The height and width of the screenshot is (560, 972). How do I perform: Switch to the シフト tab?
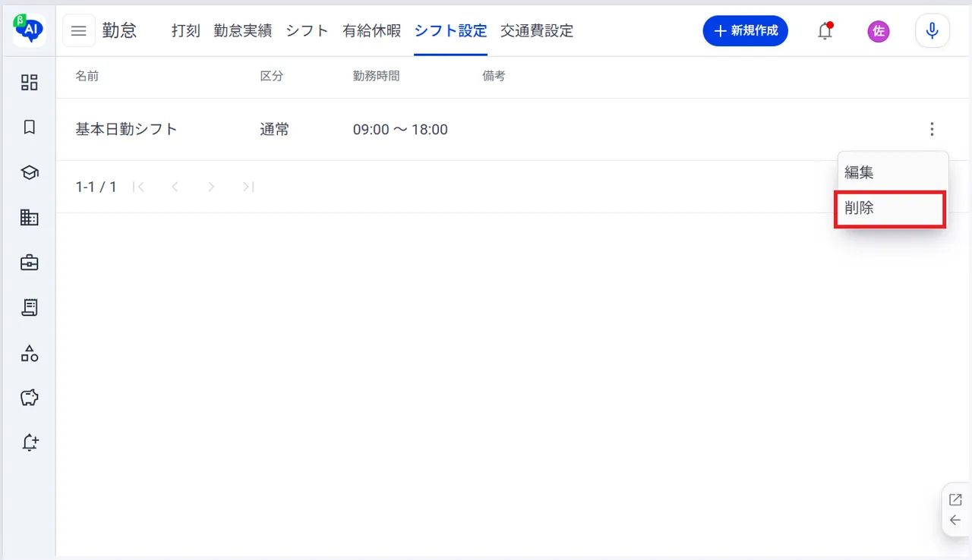(x=307, y=31)
